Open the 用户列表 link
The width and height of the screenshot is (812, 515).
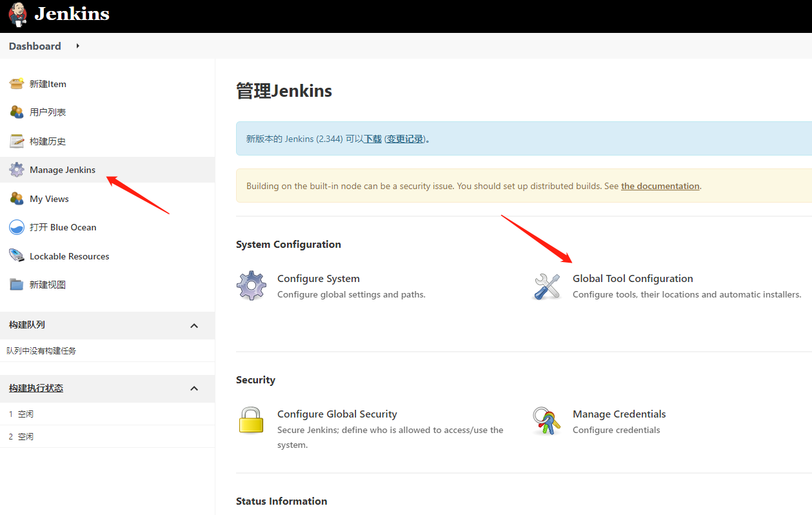tap(48, 112)
